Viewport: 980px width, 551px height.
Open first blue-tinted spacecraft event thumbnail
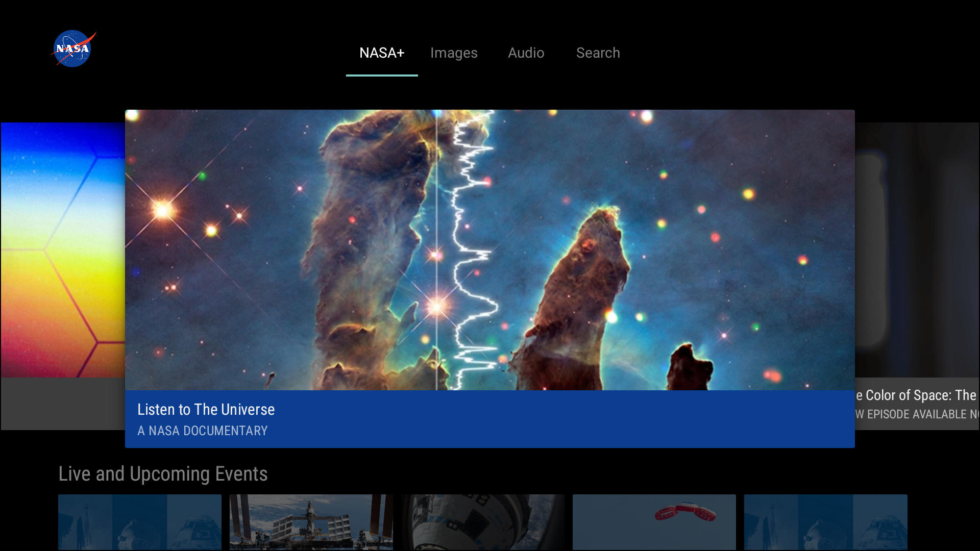tap(140, 522)
